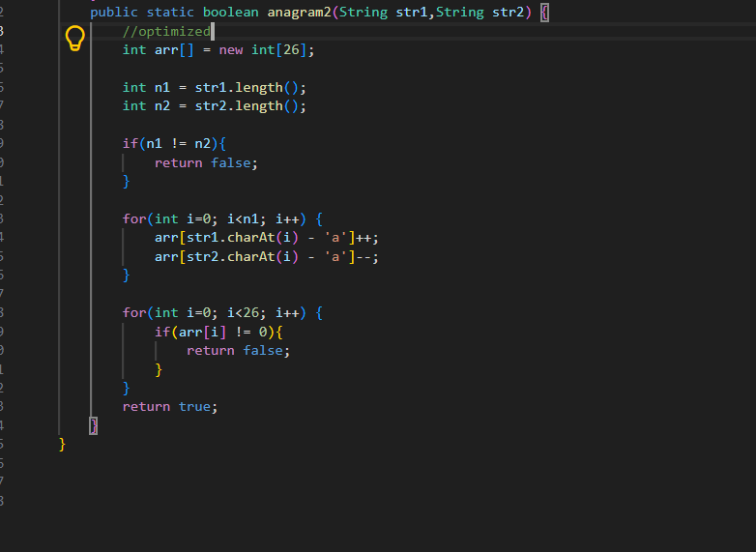The width and height of the screenshot is (756, 552).
Task: Click the "boolean" return type
Action: click(230, 12)
